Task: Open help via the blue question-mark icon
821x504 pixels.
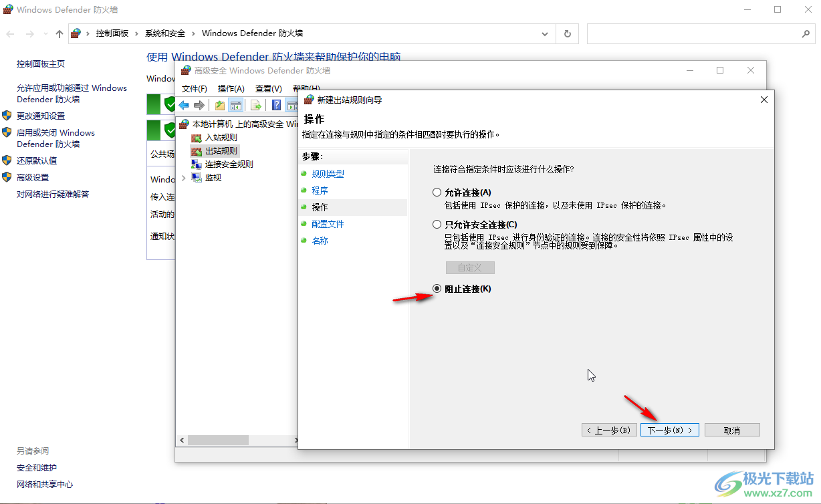Action: tap(276, 105)
